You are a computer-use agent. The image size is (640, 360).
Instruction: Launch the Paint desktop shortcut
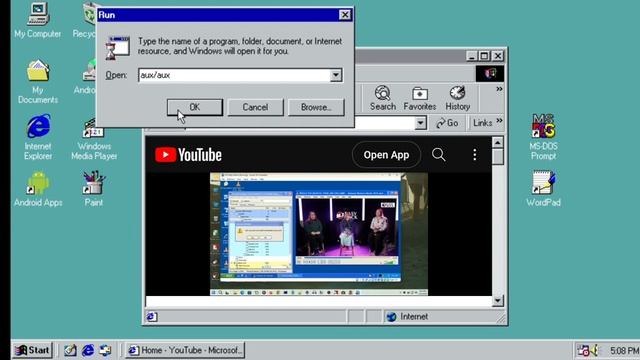93,189
